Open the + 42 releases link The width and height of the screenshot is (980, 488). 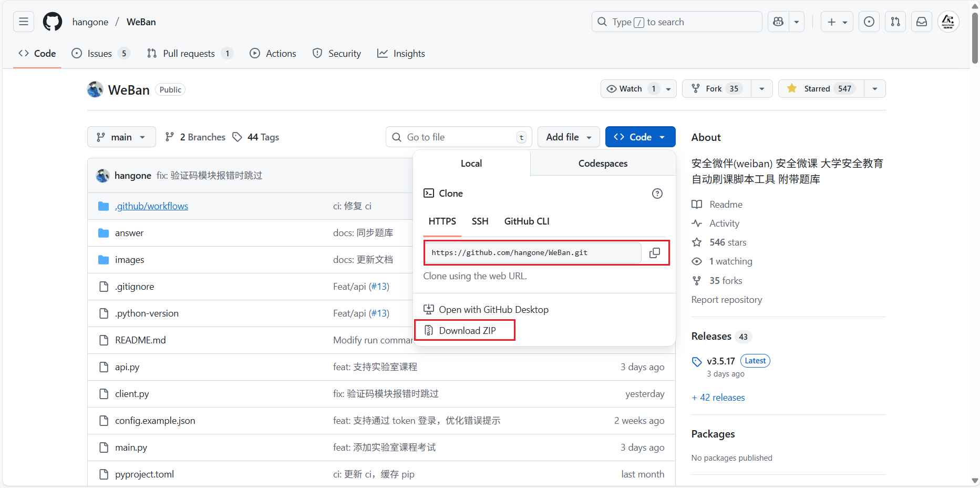(x=718, y=398)
